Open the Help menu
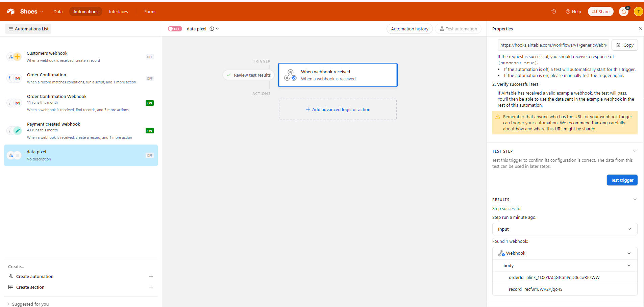 (573, 11)
